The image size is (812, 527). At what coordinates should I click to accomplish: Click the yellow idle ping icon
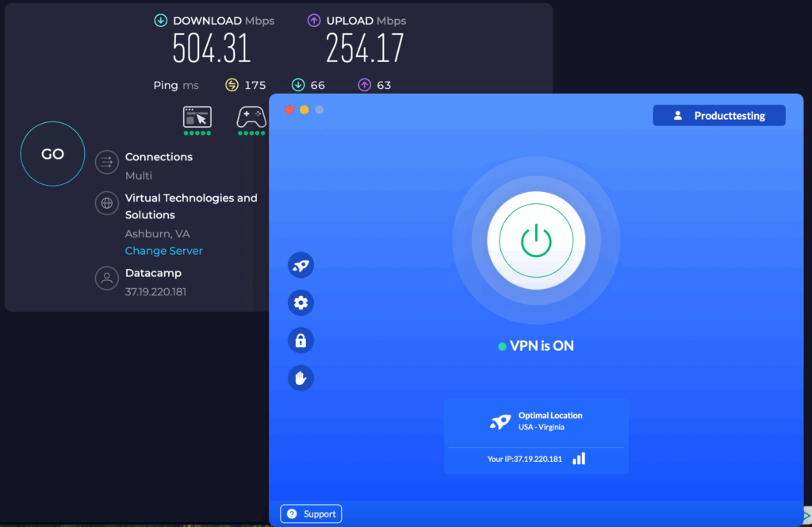tap(232, 85)
